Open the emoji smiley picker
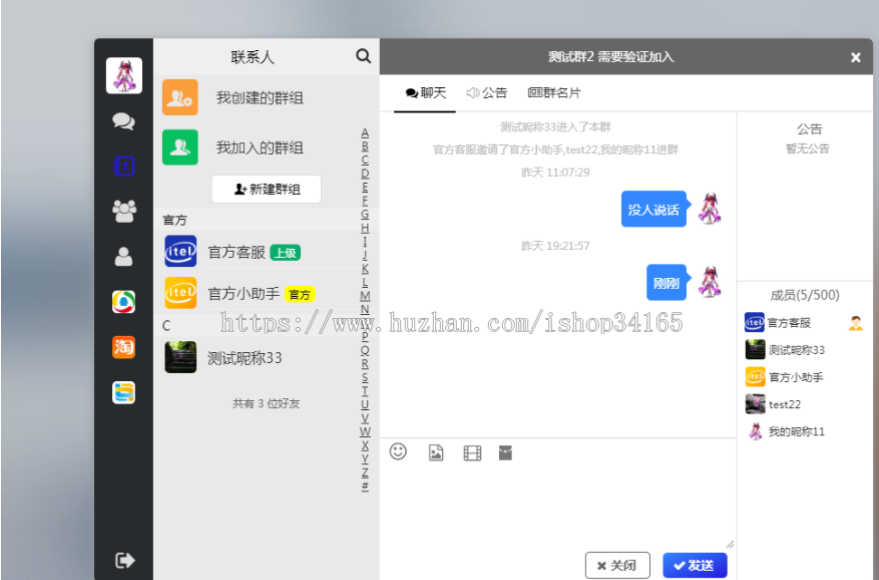The image size is (879, 580). point(398,452)
